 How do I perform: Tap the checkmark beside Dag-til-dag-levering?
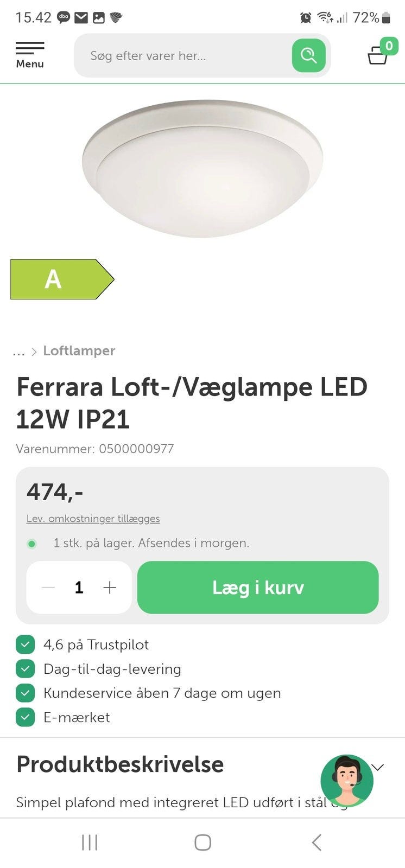25,669
